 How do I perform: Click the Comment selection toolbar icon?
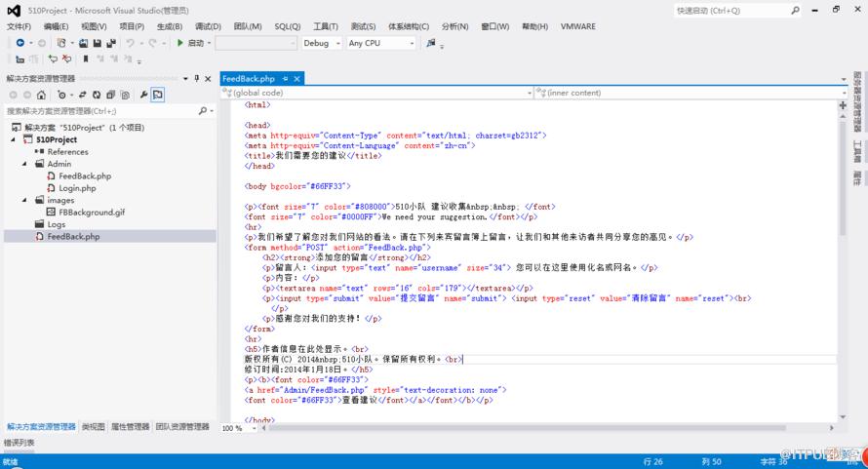pos(53,59)
